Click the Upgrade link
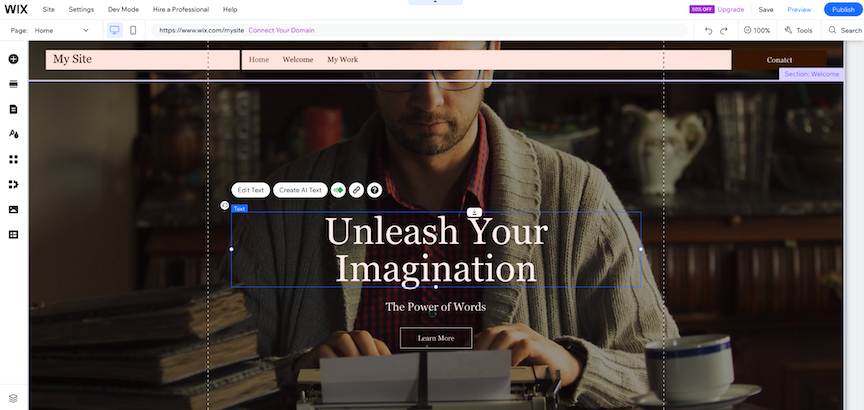The width and height of the screenshot is (864, 410). tap(731, 9)
